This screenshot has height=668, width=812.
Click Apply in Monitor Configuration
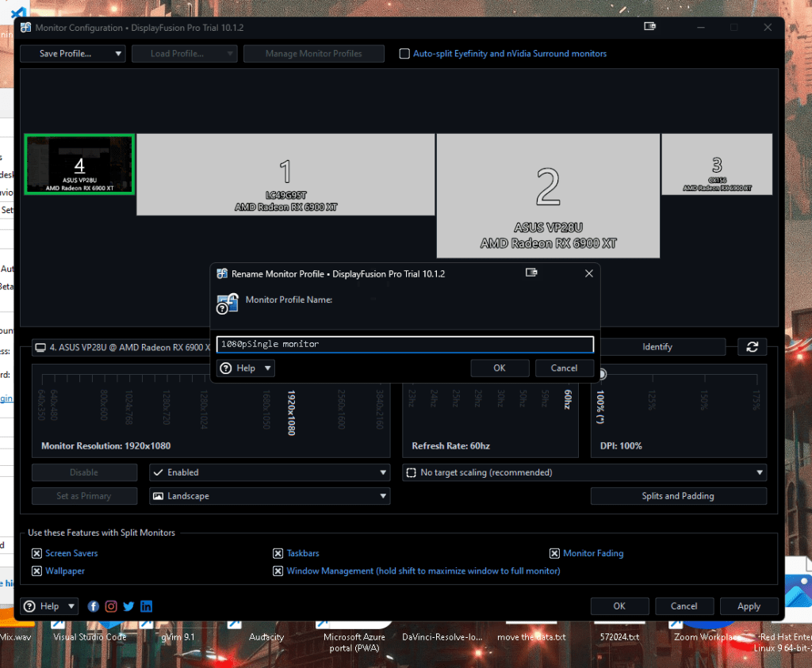tap(749, 606)
